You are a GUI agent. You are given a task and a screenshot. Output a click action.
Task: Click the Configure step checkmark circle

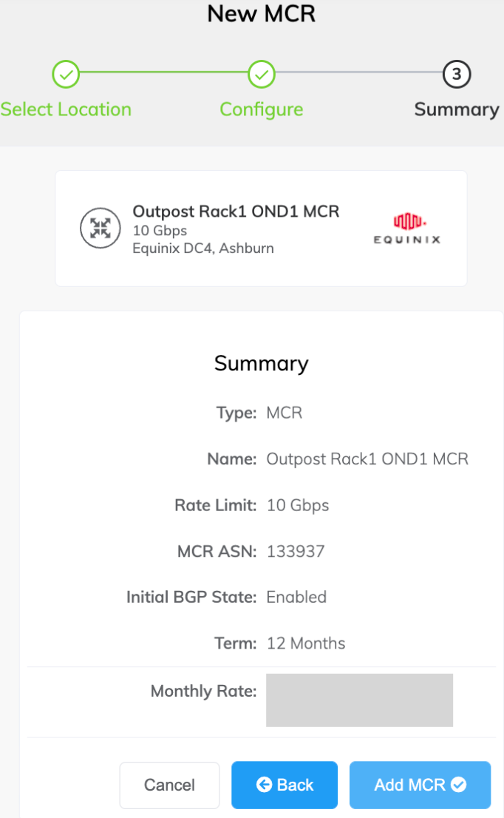(x=262, y=74)
